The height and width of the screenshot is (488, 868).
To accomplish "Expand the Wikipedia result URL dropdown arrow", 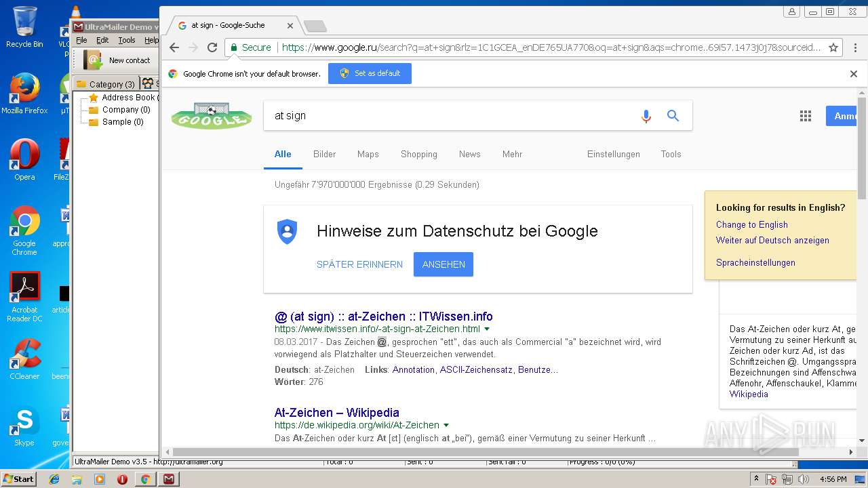I will pos(446,426).
